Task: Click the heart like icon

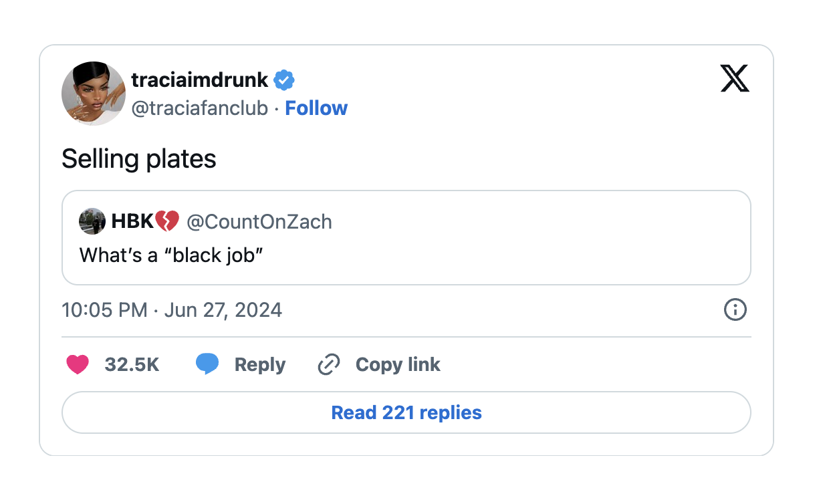Action: tap(78, 364)
